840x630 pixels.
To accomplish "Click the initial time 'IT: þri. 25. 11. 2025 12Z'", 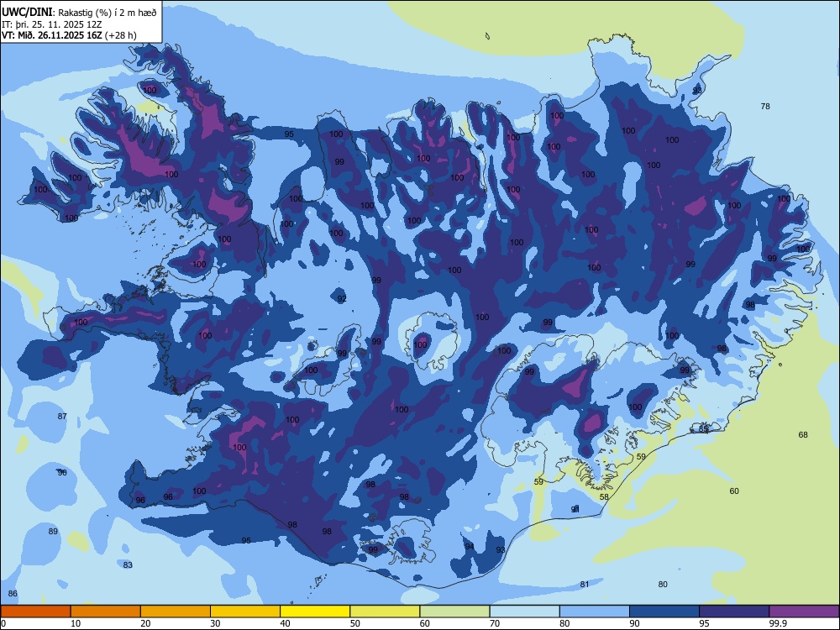I will tap(52, 24).
